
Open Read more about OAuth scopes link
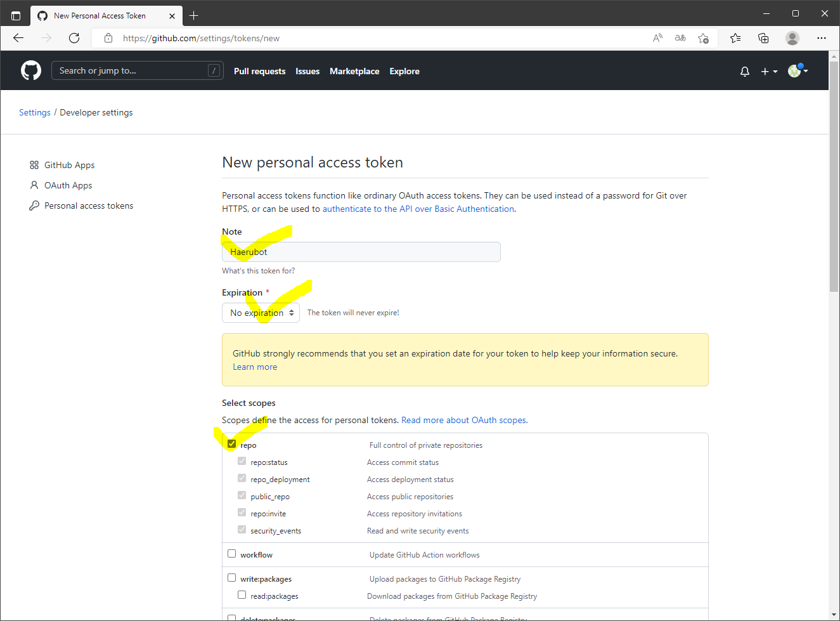click(463, 420)
